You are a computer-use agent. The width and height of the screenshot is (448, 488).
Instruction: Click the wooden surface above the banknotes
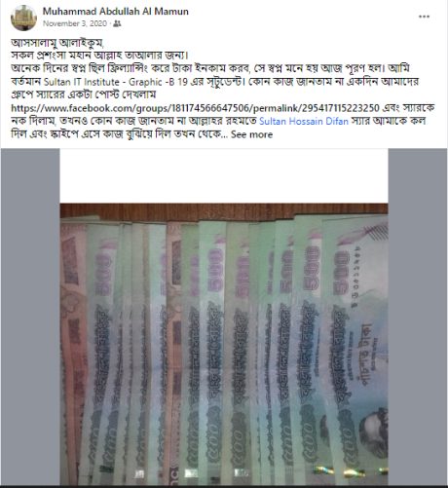tap(224, 210)
